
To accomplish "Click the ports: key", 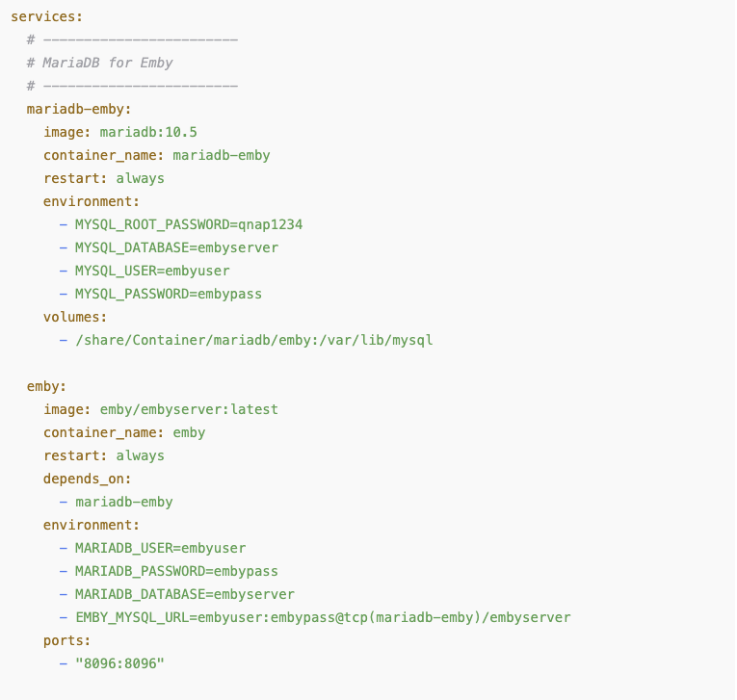I will pos(66,641).
